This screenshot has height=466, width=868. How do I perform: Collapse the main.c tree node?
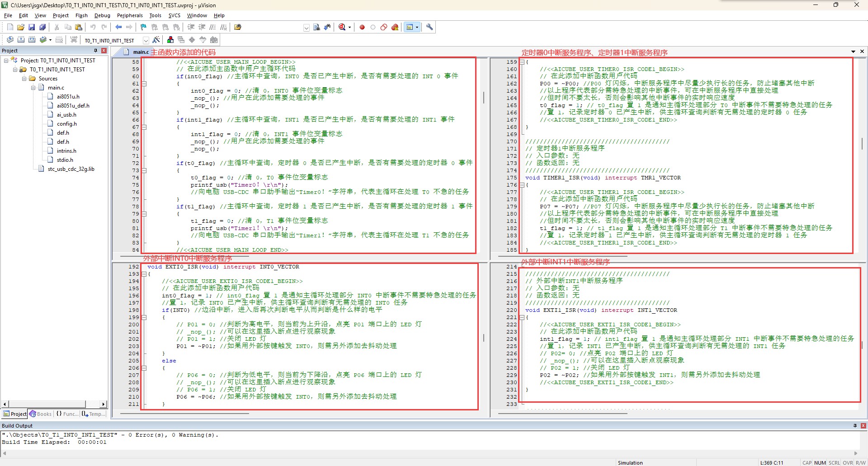(33, 88)
